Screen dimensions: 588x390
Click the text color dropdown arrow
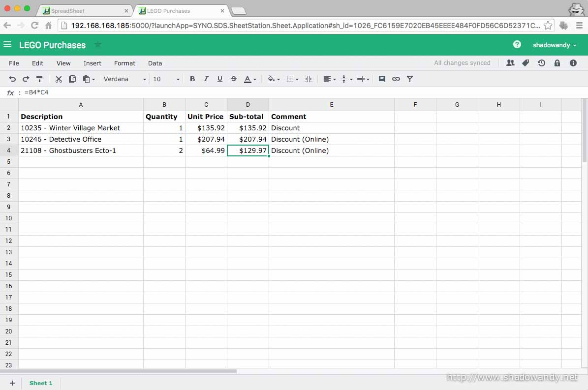pyautogui.click(x=255, y=79)
